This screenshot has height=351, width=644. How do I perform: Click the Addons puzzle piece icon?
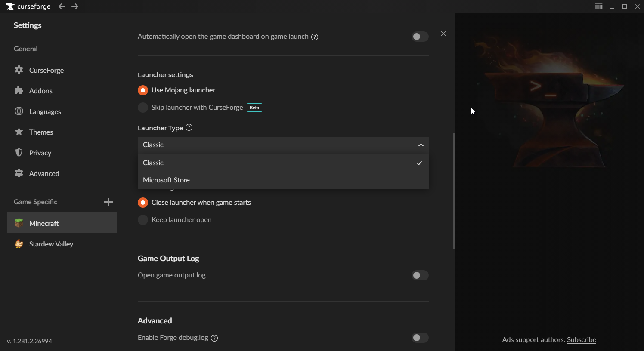point(19,90)
